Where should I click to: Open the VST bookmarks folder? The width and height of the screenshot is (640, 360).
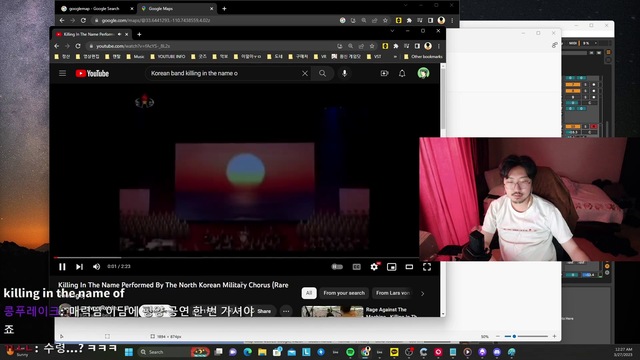374,57
